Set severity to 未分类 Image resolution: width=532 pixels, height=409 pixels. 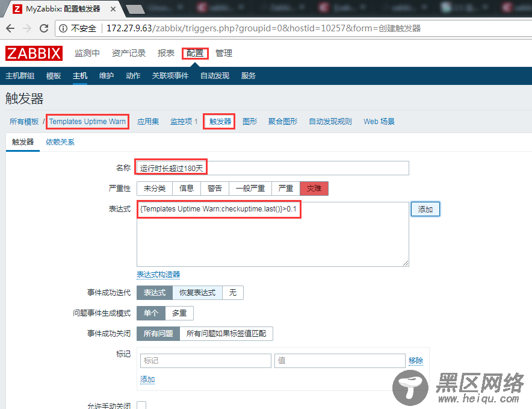[155, 189]
